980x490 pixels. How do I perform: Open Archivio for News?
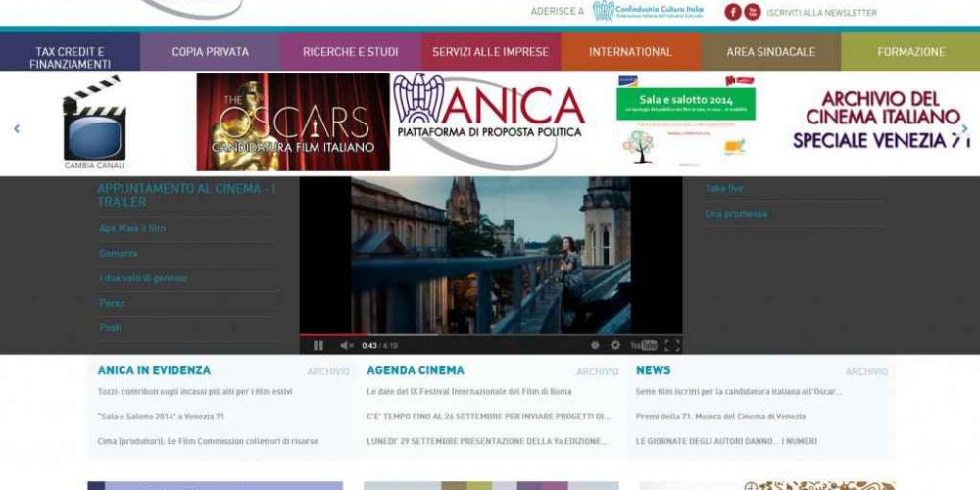point(866,371)
